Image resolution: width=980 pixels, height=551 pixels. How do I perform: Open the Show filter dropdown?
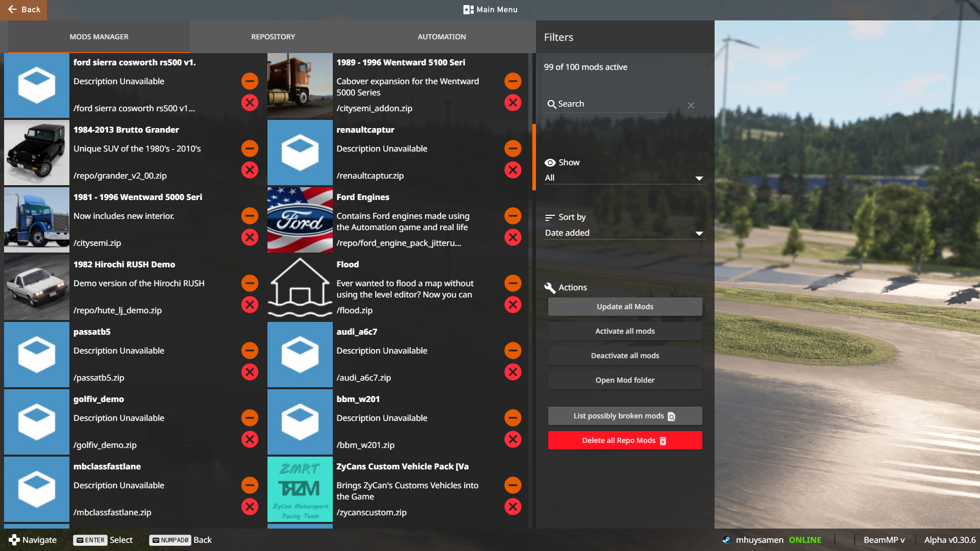tap(625, 178)
